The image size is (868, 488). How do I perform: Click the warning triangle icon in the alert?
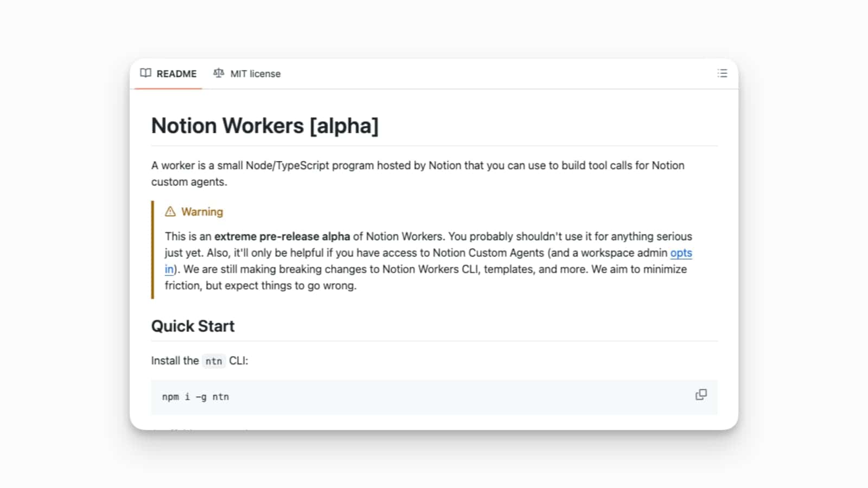pyautogui.click(x=170, y=211)
